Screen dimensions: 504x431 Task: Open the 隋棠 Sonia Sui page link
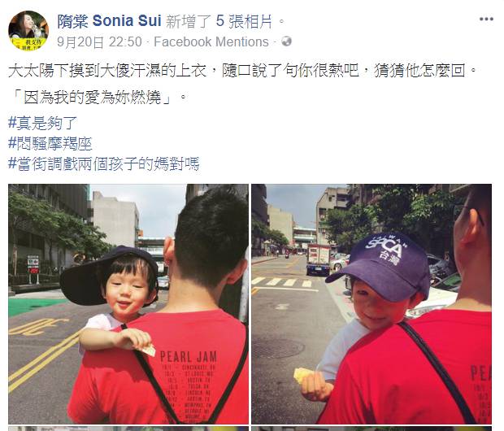pyautogui.click(x=109, y=21)
